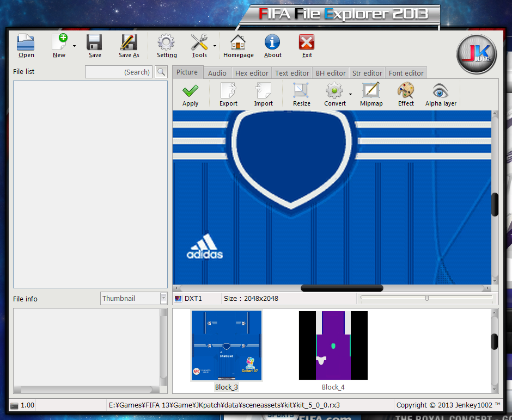Click the thumbnail list scrollbar thumb
The width and height of the screenshot is (512, 420).
495,342
